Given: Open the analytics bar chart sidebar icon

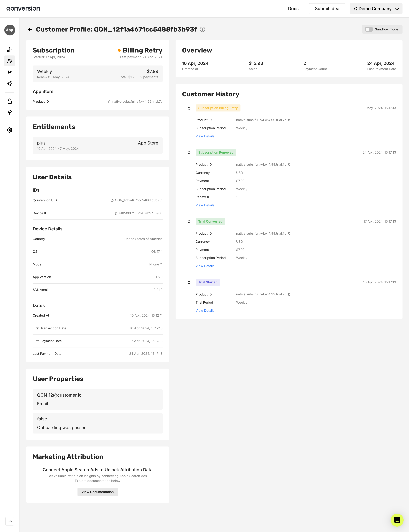Looking at the screenshot, I should 10,50.
